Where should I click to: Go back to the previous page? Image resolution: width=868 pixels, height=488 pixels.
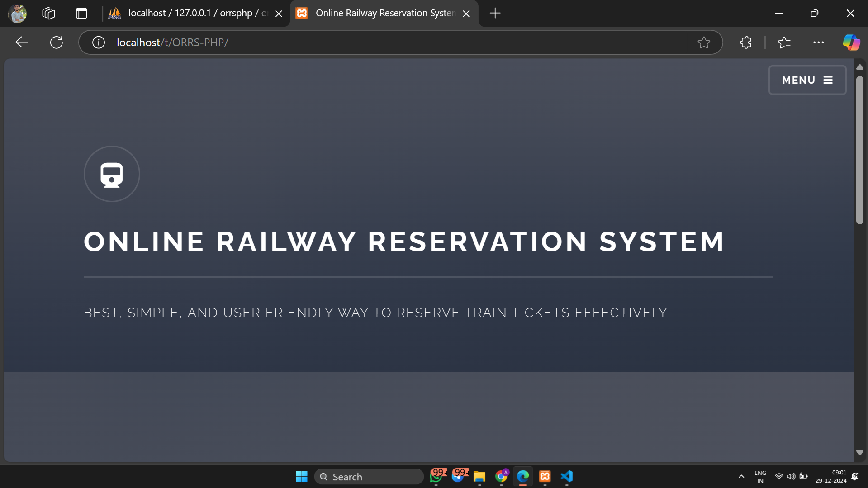(x=21, y=42)
